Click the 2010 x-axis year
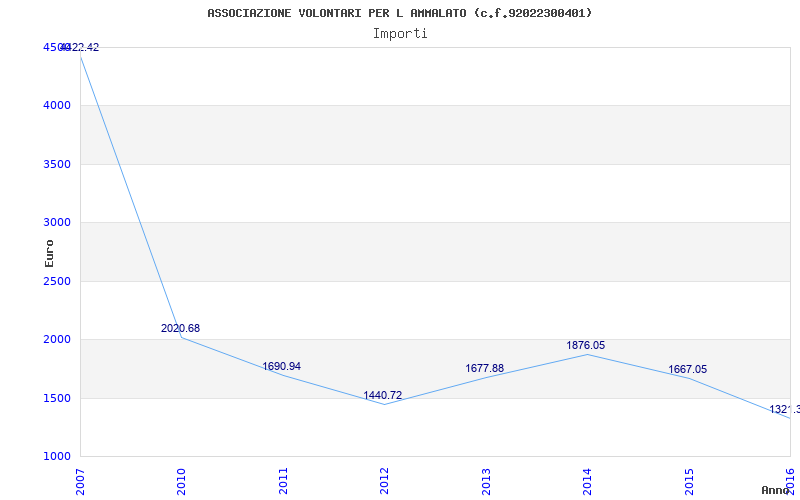Screen dimensions: 800x500 (x=182, y=481)
